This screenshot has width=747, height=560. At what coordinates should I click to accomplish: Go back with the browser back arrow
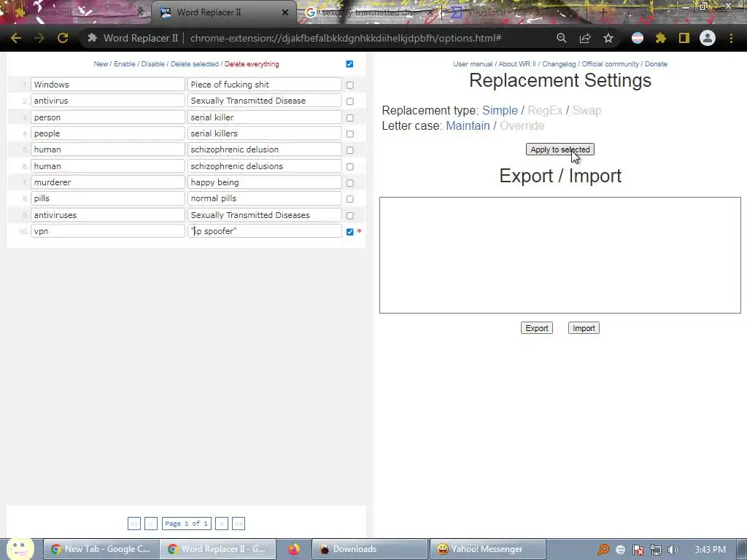pos(16,38)
